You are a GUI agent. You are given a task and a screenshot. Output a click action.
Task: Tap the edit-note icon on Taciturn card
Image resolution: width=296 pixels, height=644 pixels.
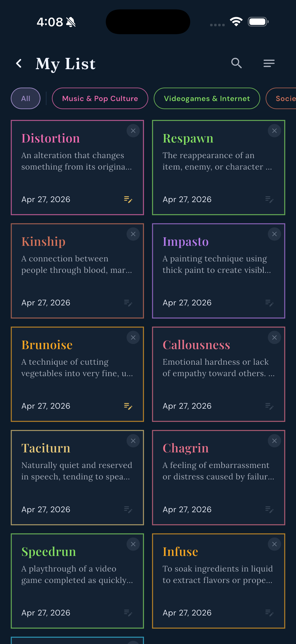tap(128, 510)
